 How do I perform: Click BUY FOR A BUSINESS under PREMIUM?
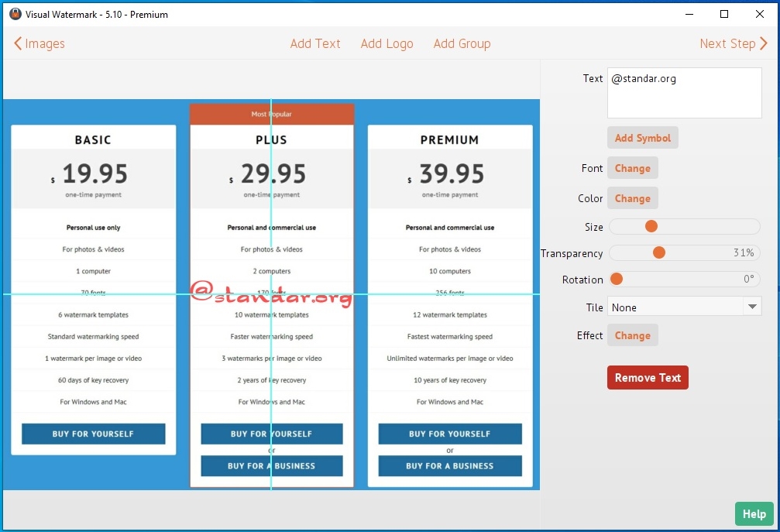click(450, 466)
